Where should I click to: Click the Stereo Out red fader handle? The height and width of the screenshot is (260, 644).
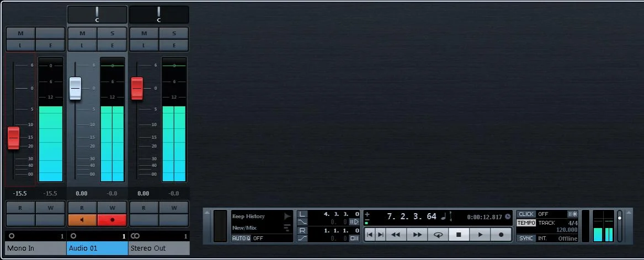click(137, 88)
